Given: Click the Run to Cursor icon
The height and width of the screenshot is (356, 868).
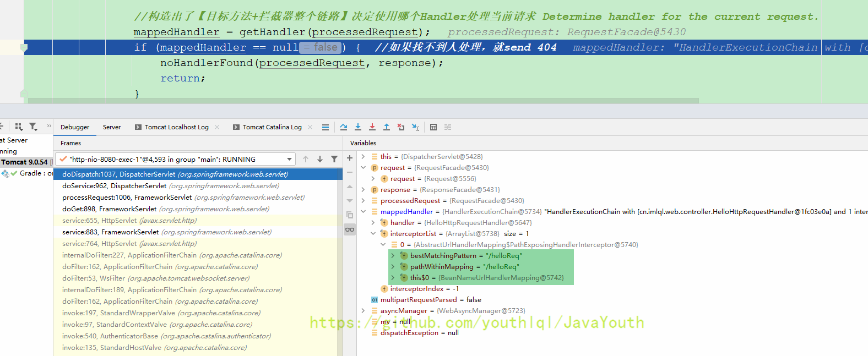Looking at the screenshot, I should coord(415,127).
